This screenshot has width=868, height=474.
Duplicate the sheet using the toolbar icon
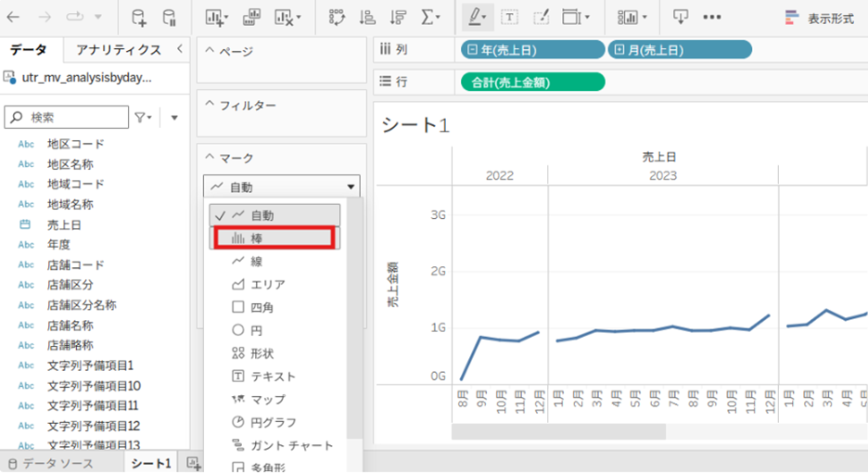(x=252, y=18)
